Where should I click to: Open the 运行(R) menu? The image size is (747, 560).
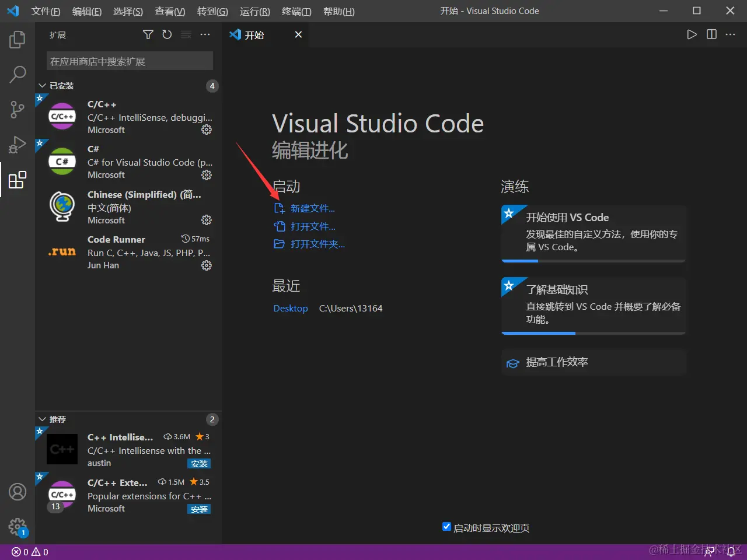[x=255, y=11]
